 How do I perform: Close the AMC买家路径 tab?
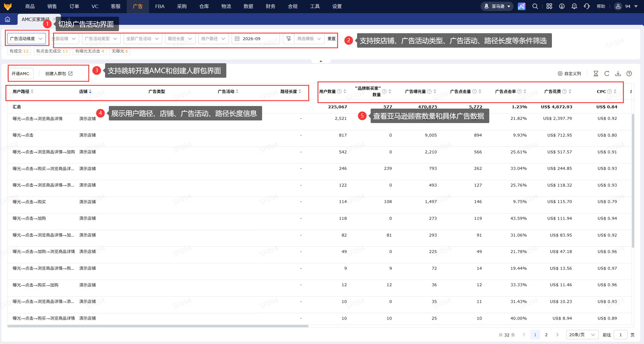[54, 19]
